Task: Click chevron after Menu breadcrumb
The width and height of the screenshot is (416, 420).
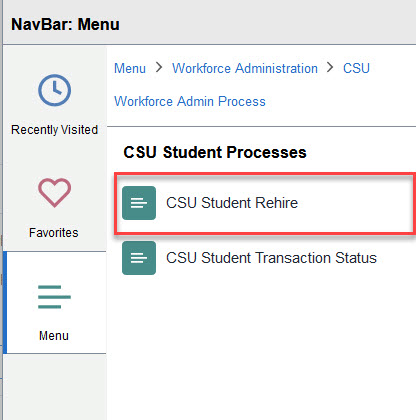Action: (159, 68)
